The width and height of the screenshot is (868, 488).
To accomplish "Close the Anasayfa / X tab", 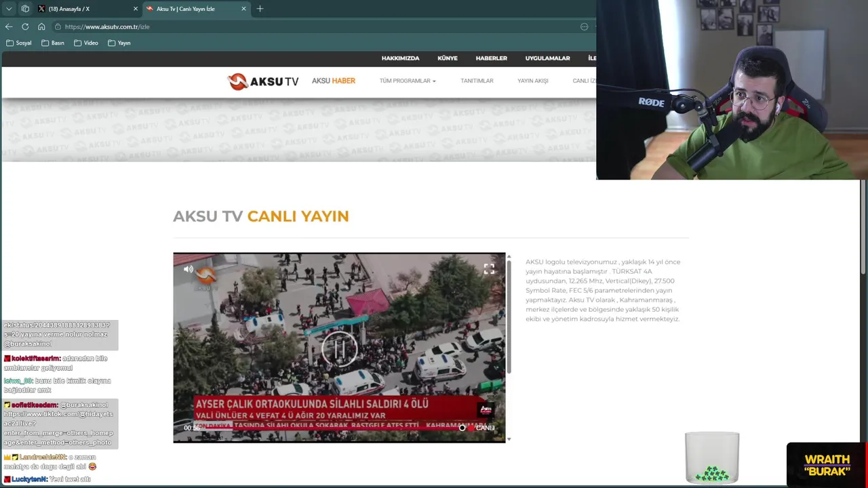I will click(x=135, y=9).
